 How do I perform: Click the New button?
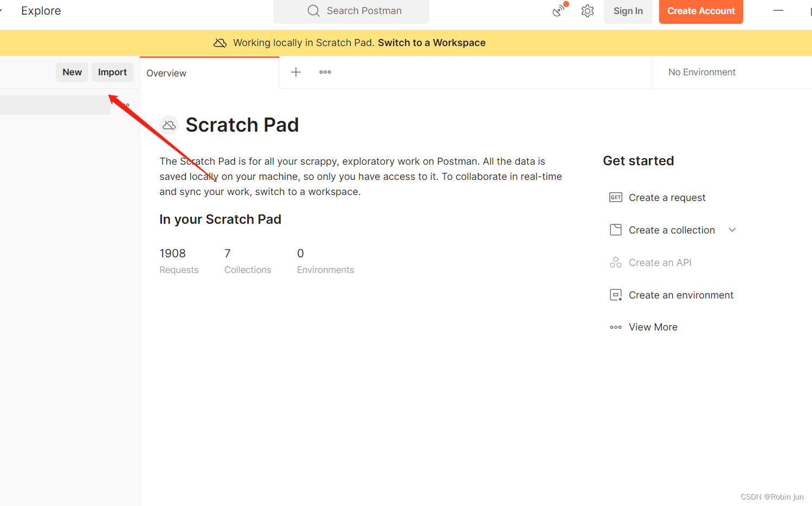click(x=72, y=72)
